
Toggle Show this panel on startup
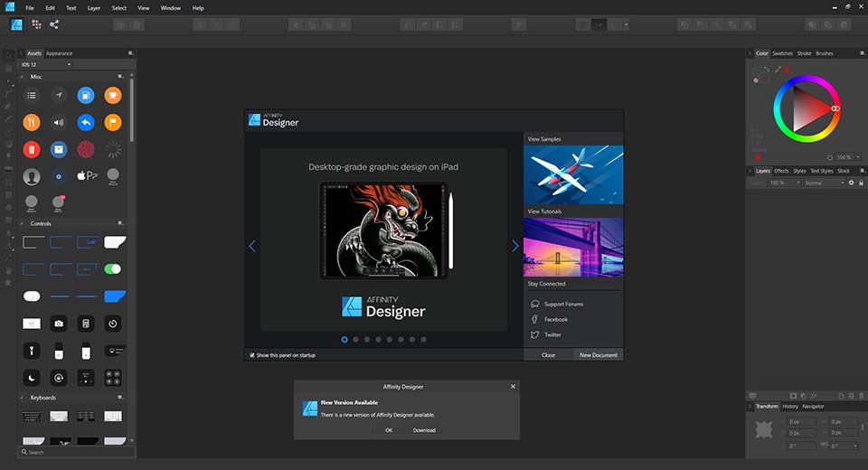[x=252, y=355]
